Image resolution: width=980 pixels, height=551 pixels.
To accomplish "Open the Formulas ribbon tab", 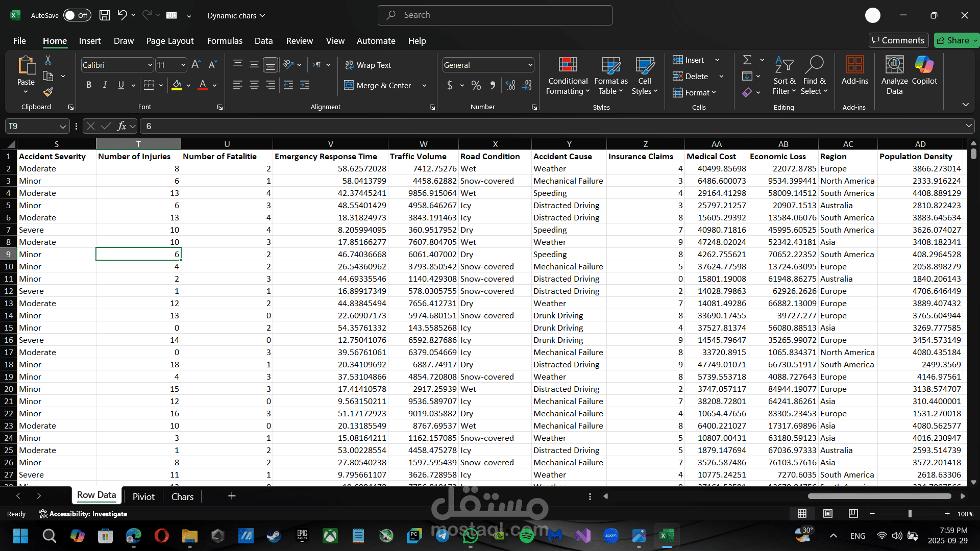I will [x=225, y=41].
